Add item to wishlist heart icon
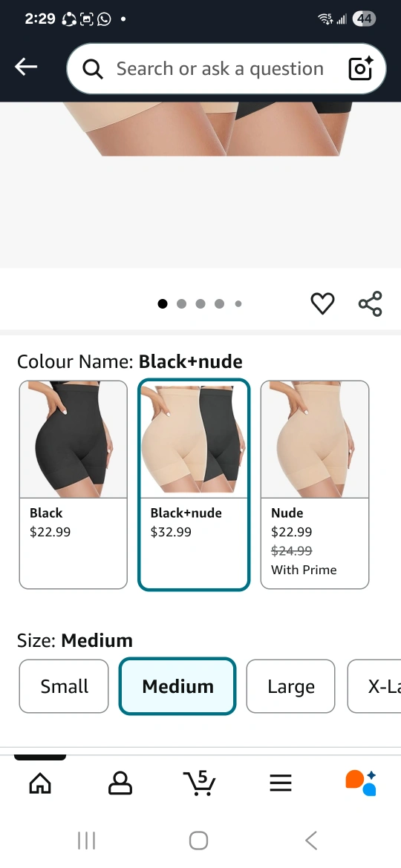The height and width of the screenshot is (868, 401). tap(322, 303)
